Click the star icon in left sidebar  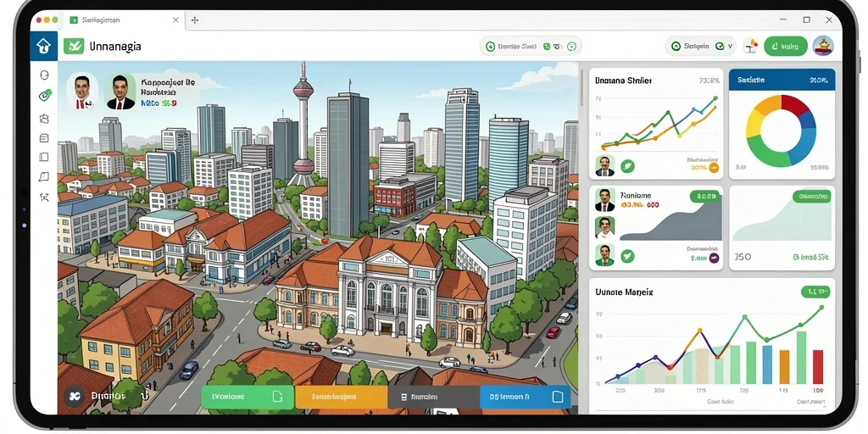tap(44, 197)
